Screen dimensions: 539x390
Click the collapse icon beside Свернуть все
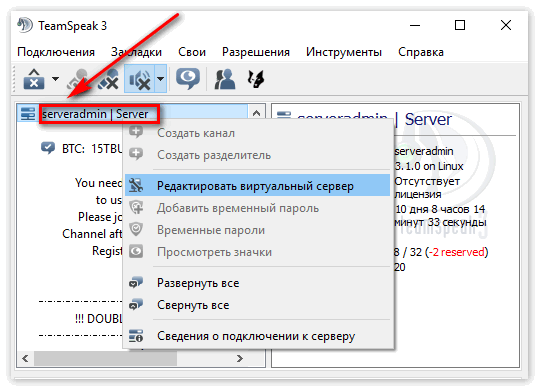tap(136, 304)
